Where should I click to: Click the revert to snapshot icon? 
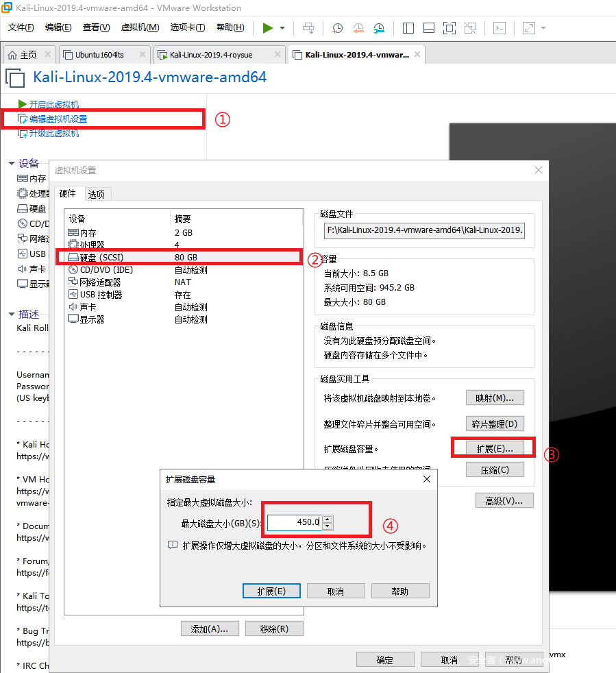358,28
